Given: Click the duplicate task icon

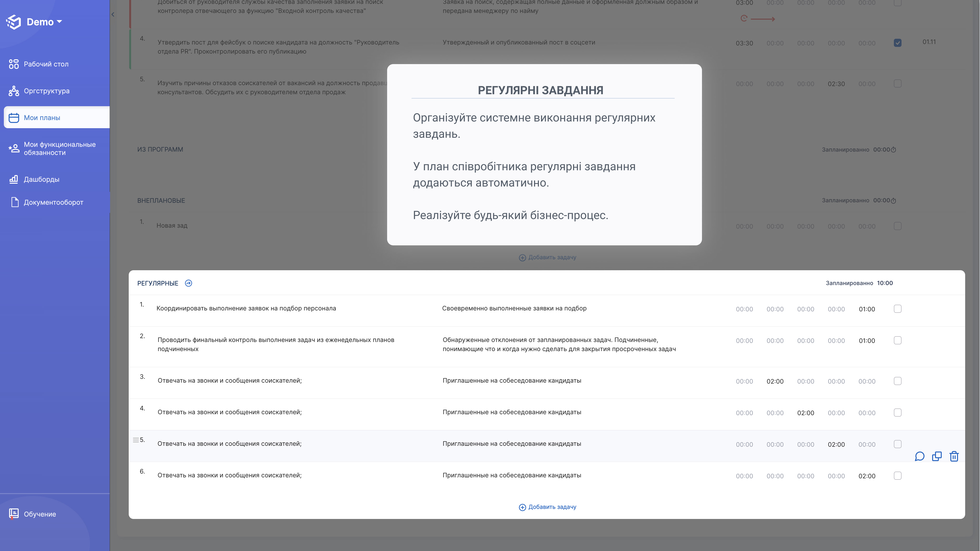Looking at the screenshot, I should pyautogui.click(x=937, y=456).
